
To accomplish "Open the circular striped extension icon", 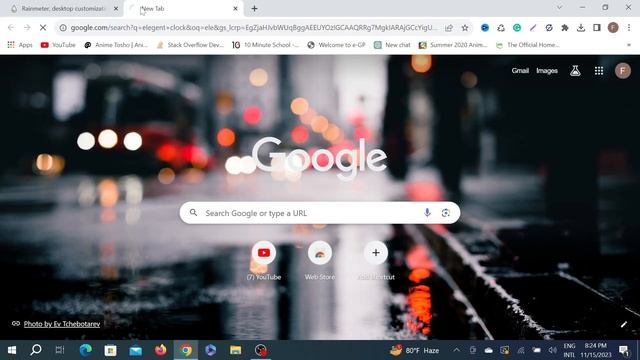I will pyautogui.click(x=549, y=28).
